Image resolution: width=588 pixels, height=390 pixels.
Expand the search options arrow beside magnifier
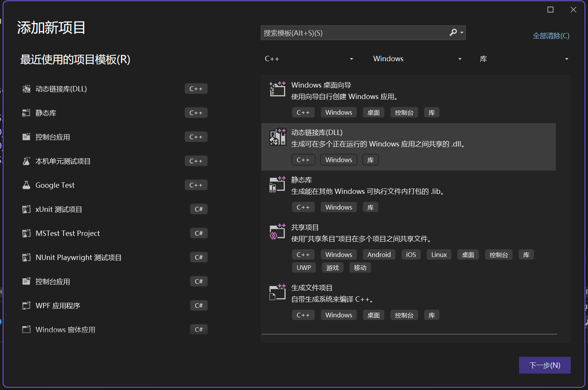462,32
